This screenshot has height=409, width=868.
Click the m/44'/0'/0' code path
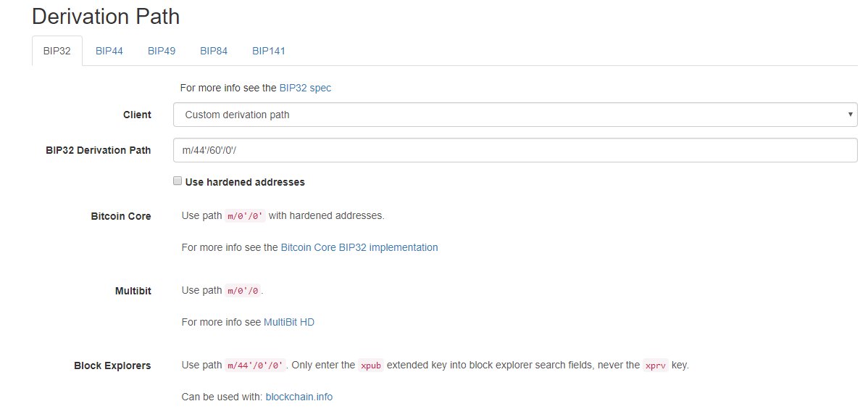click(x=256, y=365)
